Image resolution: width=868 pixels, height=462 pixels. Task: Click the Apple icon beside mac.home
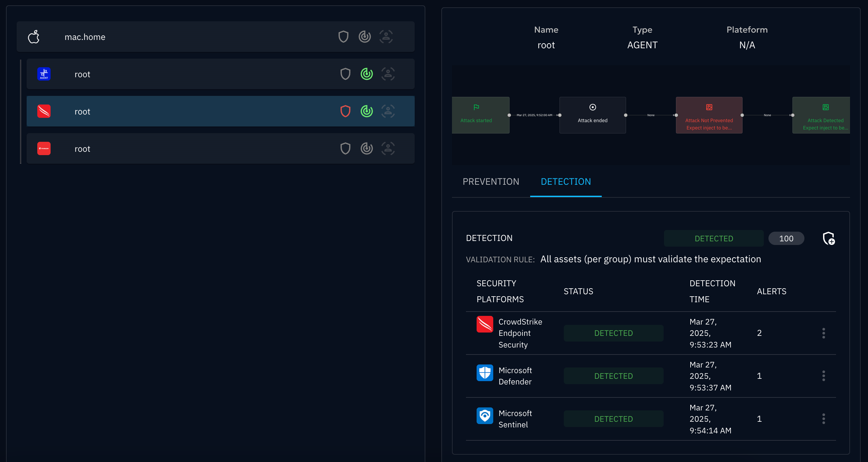tap(34, 37)
